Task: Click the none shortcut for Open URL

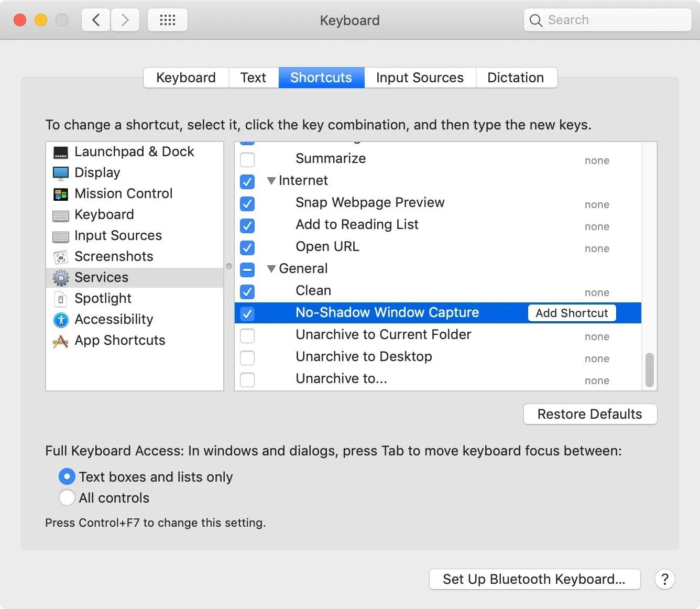Action: click(597, 248)
